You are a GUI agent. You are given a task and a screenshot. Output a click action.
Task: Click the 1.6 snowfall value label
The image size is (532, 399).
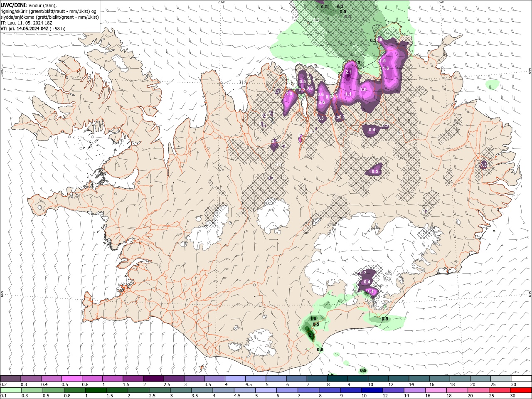(x=385, y=68)
